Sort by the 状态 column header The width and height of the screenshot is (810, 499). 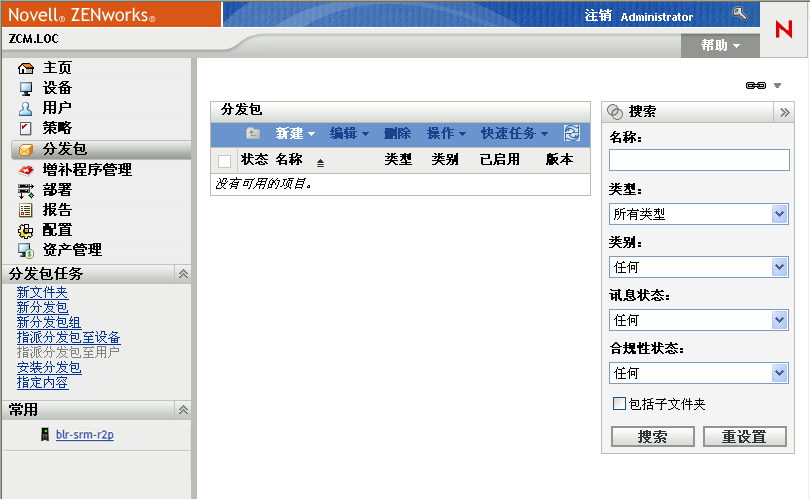(x=254, y=159)
